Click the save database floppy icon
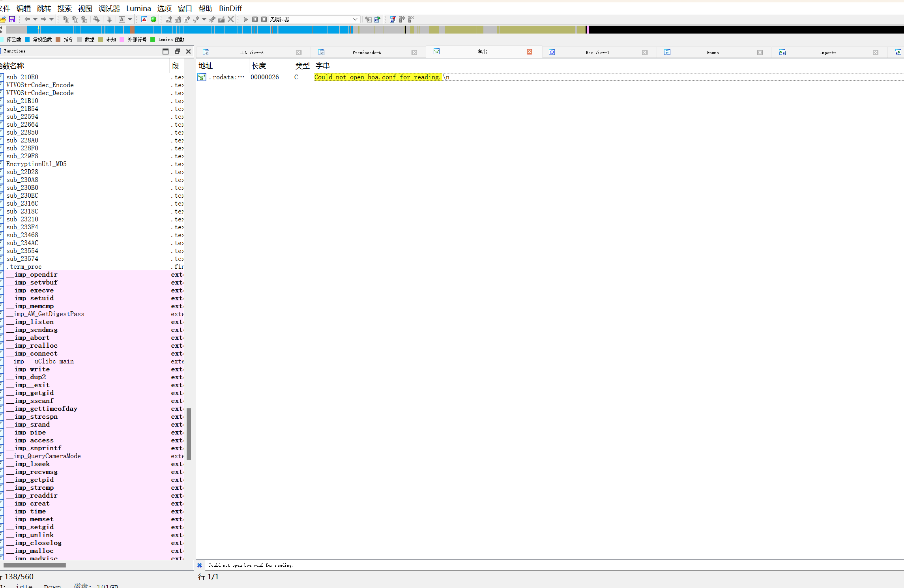 click(x=12, y=19)
